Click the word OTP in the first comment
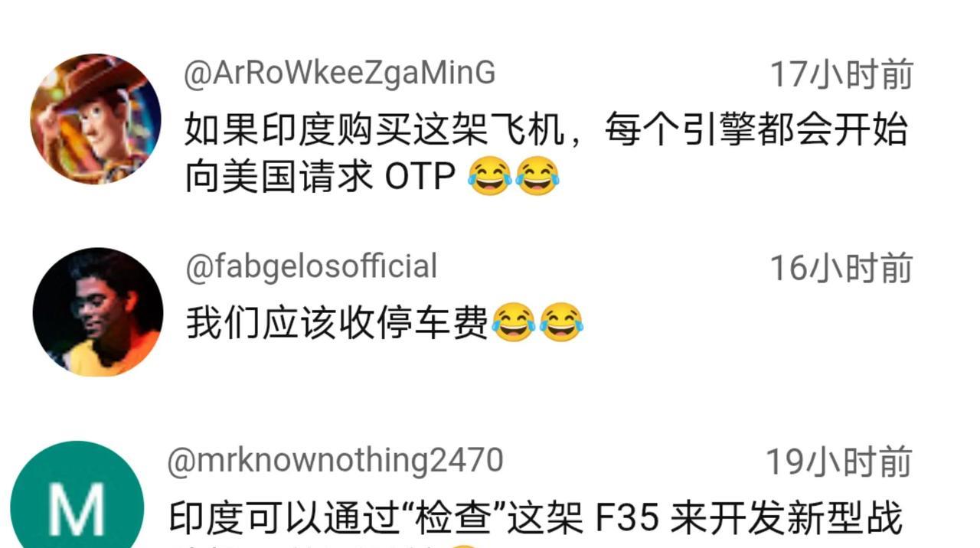Image resolution: width=980 pixels, height=548 pixels. coord(420,178)
